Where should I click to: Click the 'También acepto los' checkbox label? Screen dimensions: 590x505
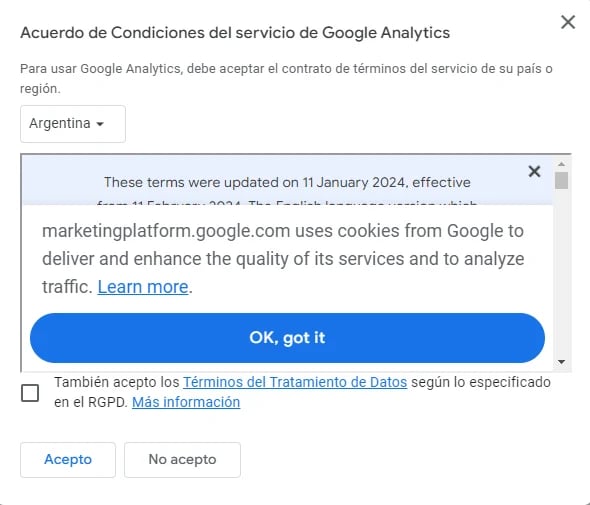tap(116, 382)
